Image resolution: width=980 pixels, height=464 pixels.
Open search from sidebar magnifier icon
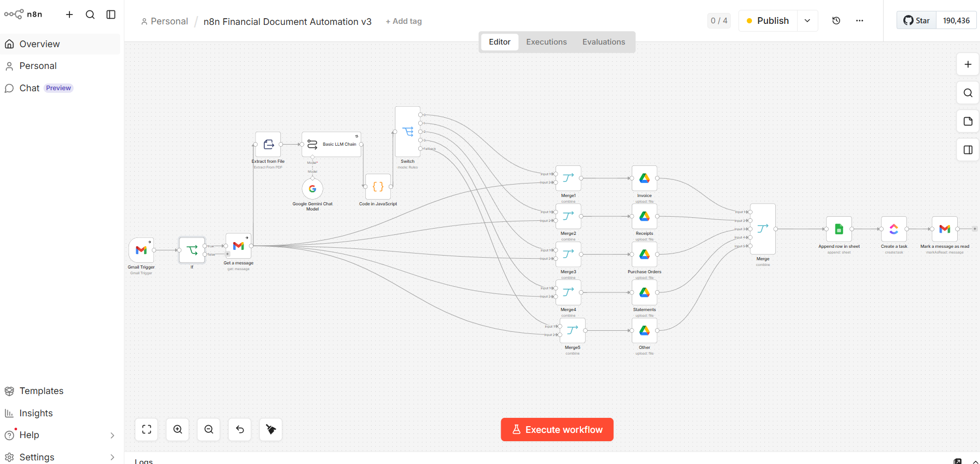[x=90, y=15]
